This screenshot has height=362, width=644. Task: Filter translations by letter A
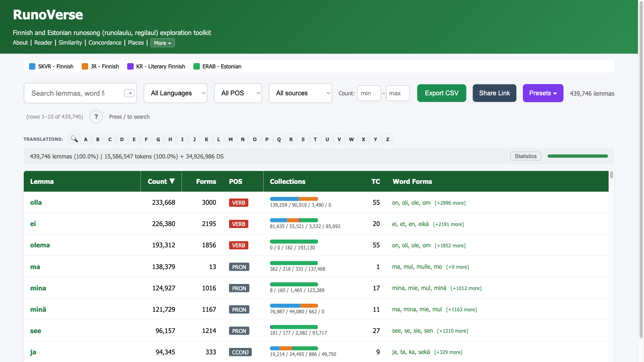click(x=86, y=139)
